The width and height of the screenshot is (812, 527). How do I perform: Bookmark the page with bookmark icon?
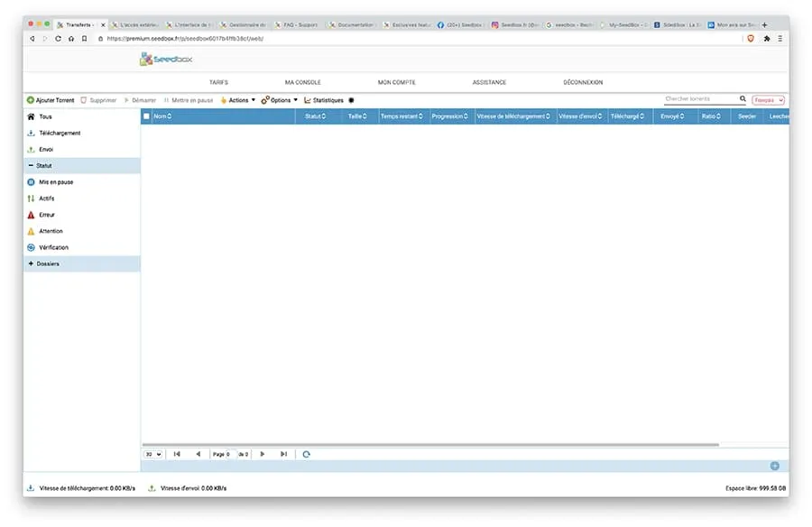click(85, 39)
